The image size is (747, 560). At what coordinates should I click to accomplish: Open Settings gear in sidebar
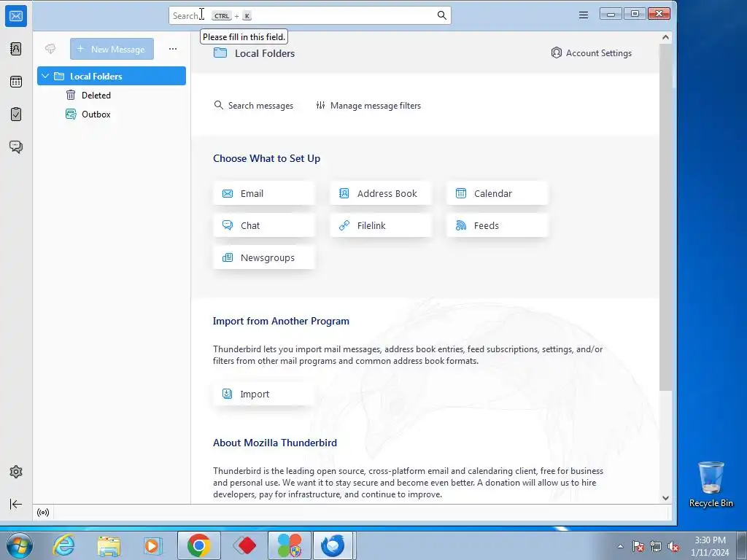(16, 472)
